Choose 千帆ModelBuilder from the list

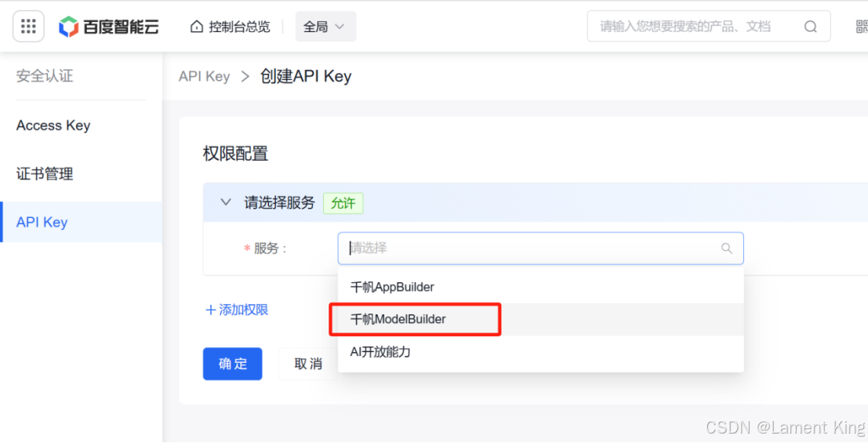pyautogui.click(x=540, y=319)
